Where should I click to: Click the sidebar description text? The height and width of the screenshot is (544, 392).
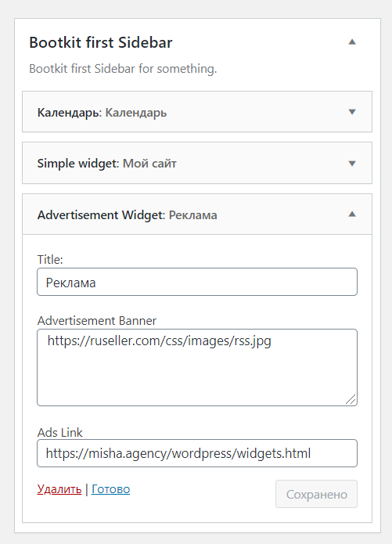[x=123, y=69]
